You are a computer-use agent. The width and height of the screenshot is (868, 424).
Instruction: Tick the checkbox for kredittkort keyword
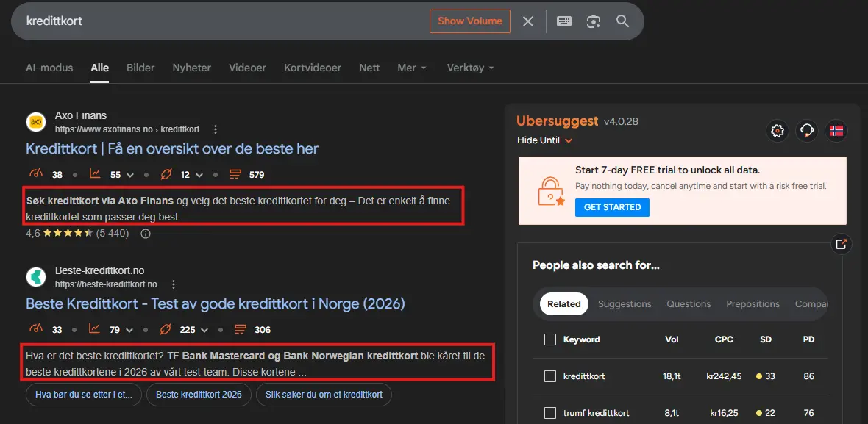[x=549, y=376]
